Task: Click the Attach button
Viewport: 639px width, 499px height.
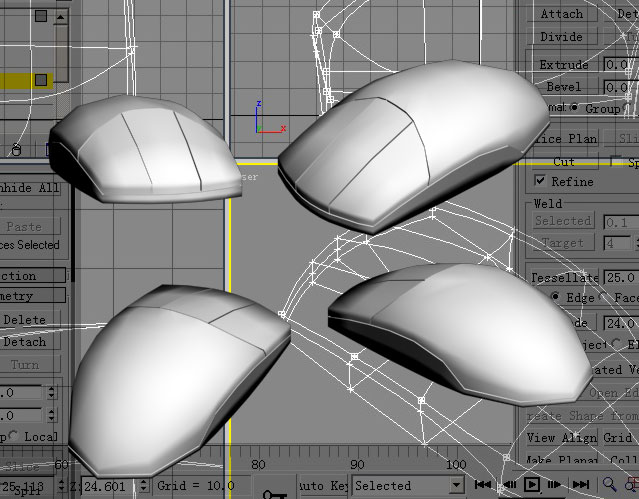Action: click(x=561, y=14)
